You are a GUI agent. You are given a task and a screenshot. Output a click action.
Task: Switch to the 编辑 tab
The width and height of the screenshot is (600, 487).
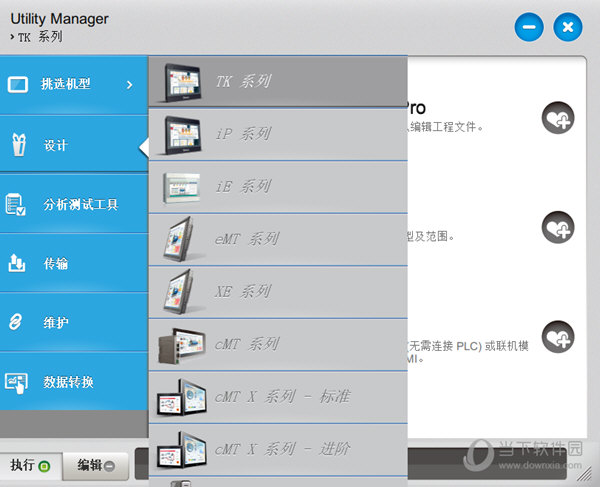(x=96, y=466)
